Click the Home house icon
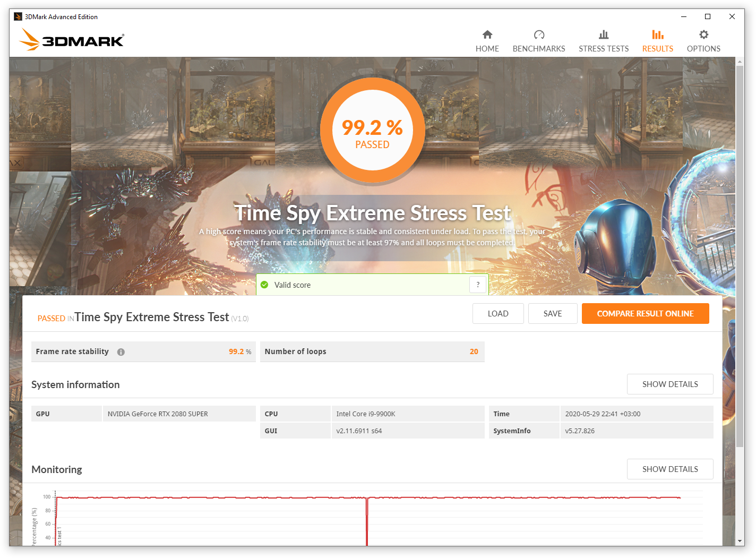This screenshot has width=756, height=558. [487, 35]
